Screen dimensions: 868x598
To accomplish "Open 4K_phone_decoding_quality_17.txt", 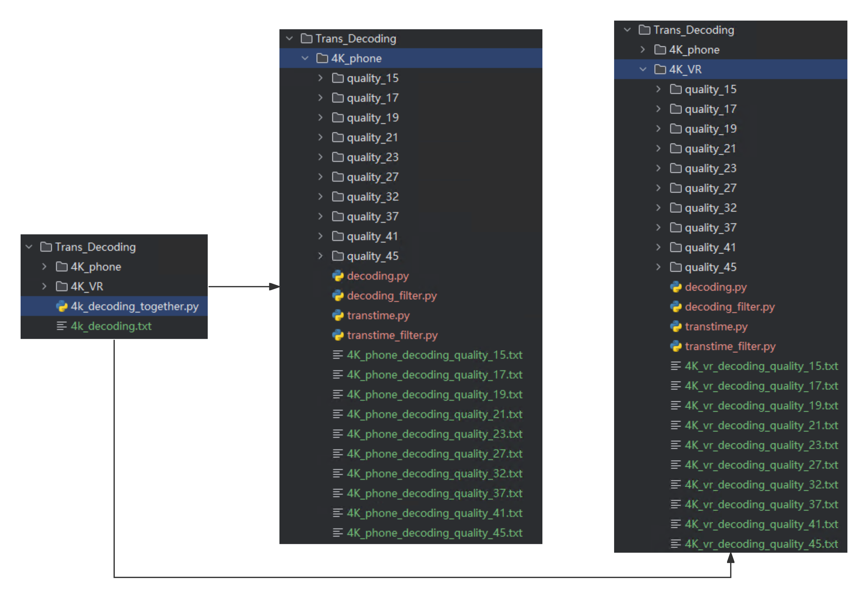I will [435, 375].
